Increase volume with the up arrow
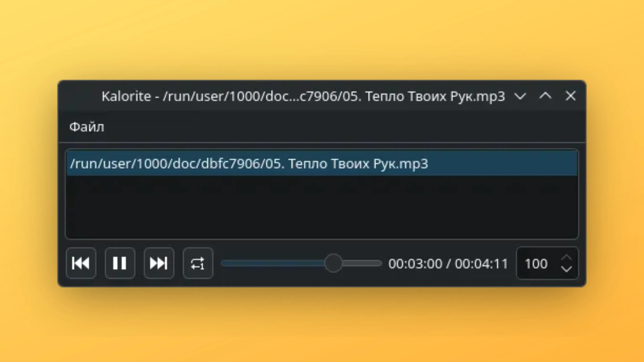Viewport: 644px width, 362px height. click(x=566, y=258)
